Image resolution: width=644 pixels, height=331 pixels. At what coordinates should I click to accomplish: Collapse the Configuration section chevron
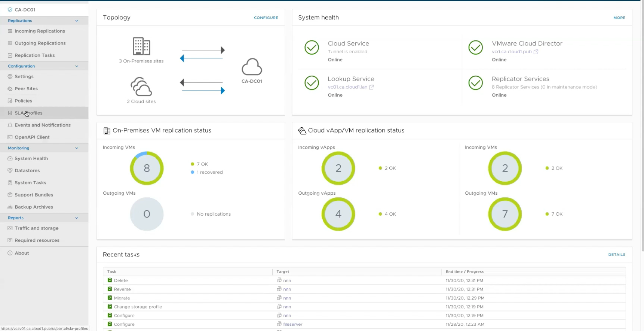(x=77, y=66)
